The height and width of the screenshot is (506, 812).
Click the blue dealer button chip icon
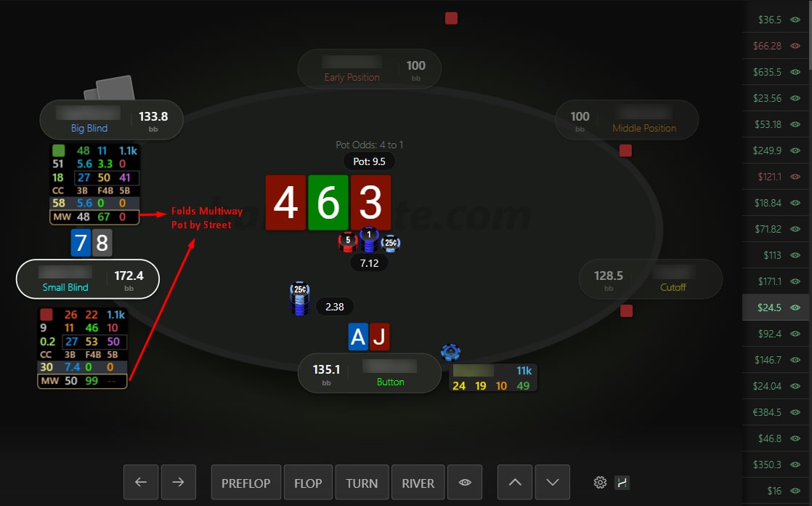(x=450, y=353)
